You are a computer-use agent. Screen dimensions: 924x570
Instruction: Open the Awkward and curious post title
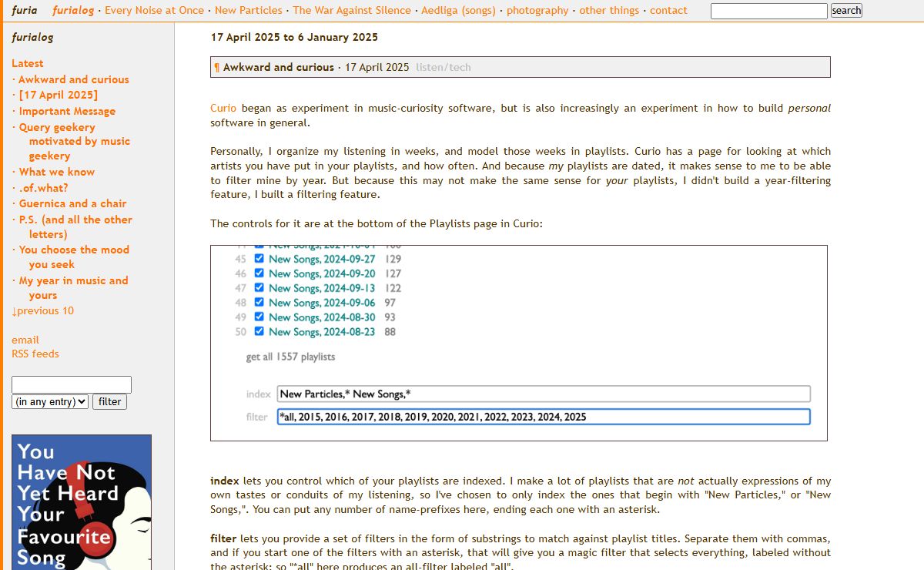click(x=279, y=68)
